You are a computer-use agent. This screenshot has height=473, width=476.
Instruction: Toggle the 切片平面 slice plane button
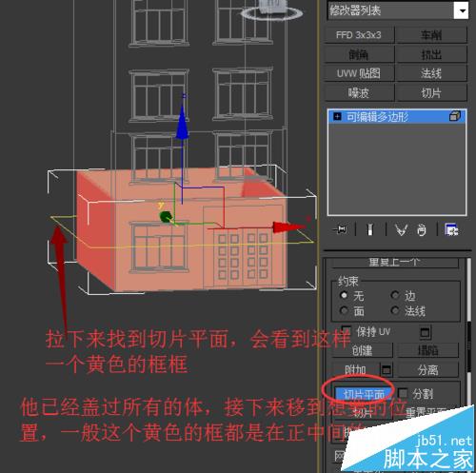(x=364, y=394)
